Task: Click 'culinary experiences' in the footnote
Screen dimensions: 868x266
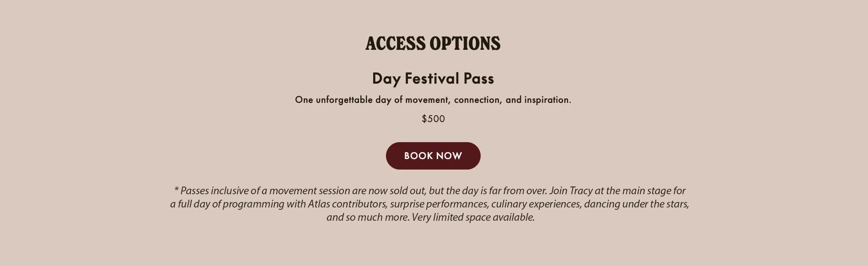Action: tap(536, 204)
